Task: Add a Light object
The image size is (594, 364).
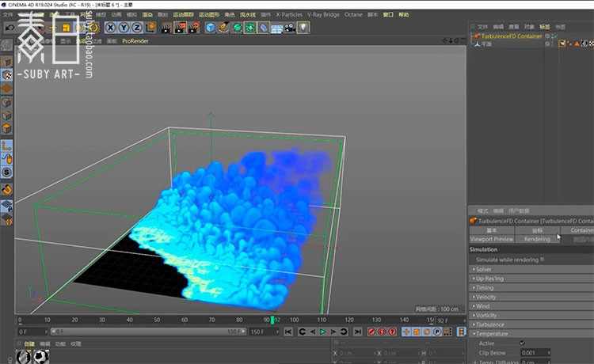Action: [303, 28]
